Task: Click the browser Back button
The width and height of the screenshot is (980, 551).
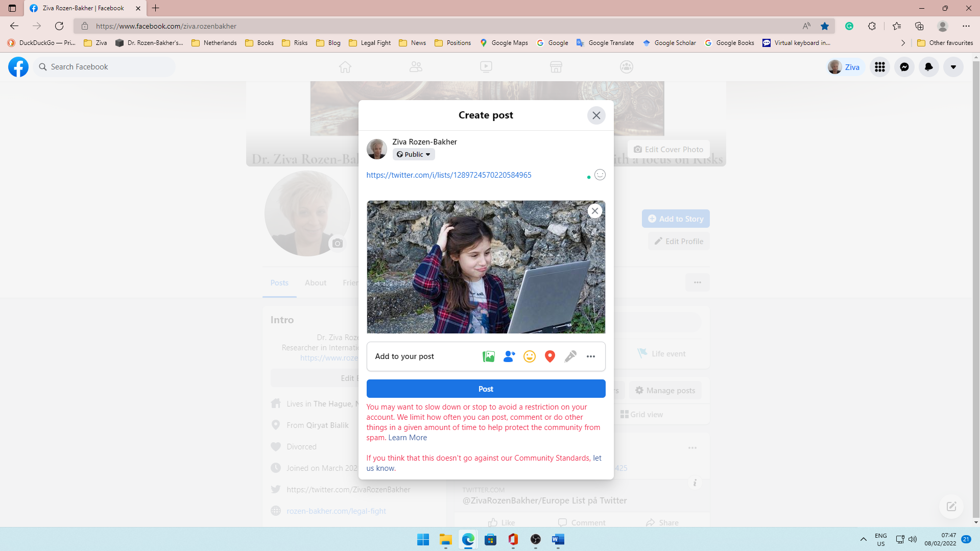Action: click(14, 26)
